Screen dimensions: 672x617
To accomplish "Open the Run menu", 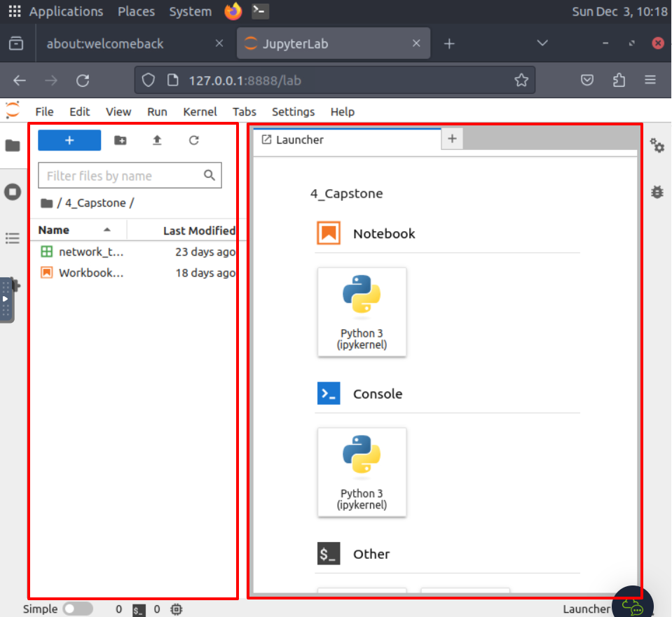I will pos(157,112).
